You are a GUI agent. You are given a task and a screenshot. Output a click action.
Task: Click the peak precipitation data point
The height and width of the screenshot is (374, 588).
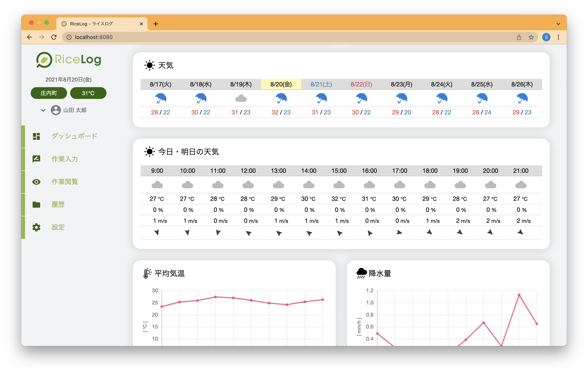pyautogui.click(x=519, y=295)
